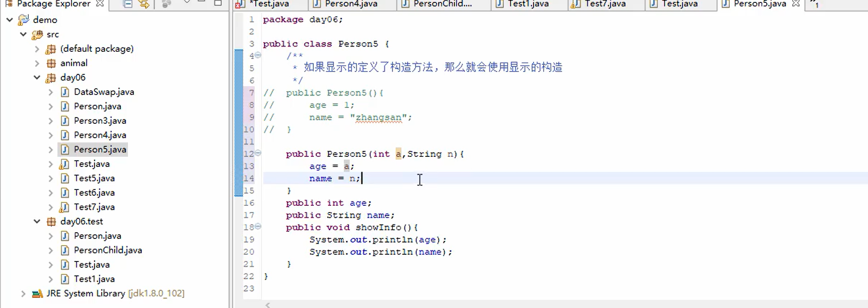Close the Person5.java editor tab
868x308 pixels.
[796, 4]
